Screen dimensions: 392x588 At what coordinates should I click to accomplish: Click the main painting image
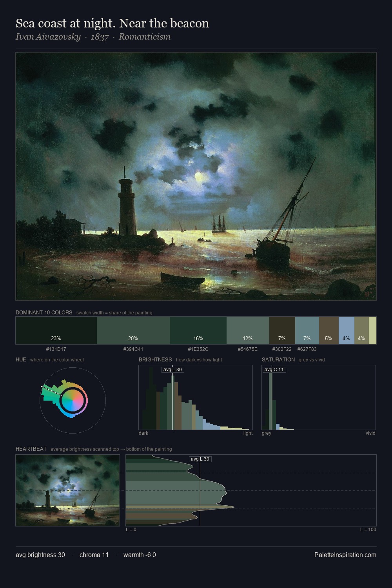click(x=196, y=176)
